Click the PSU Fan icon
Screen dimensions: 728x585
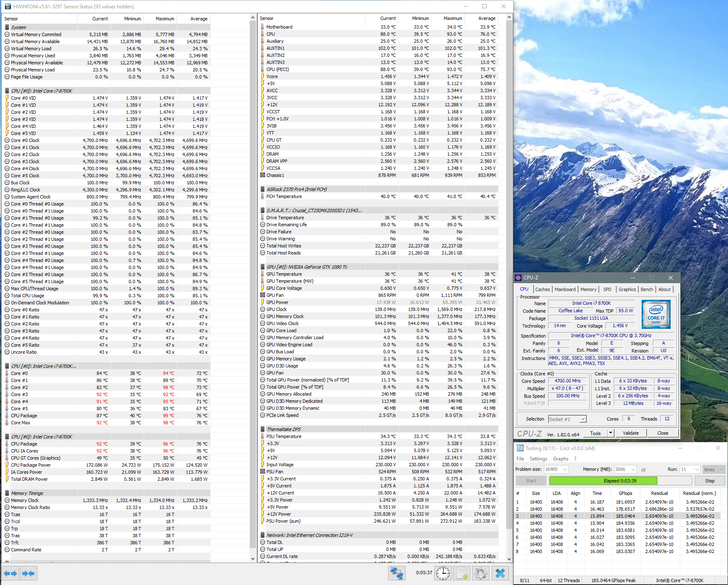point(263,472)
